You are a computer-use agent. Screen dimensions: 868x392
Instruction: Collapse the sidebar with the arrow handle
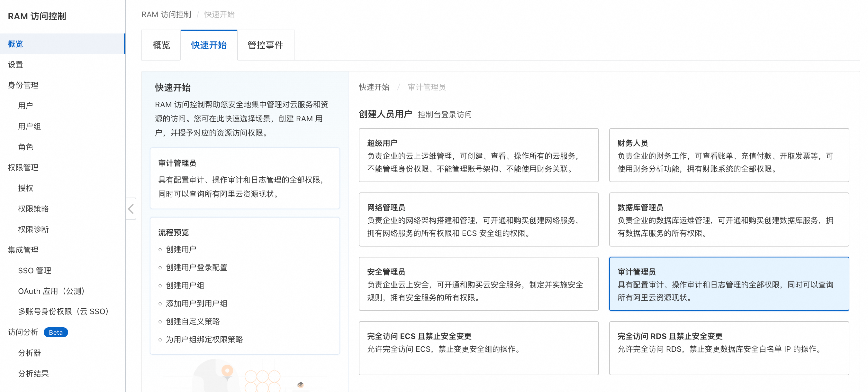point(131,209)
